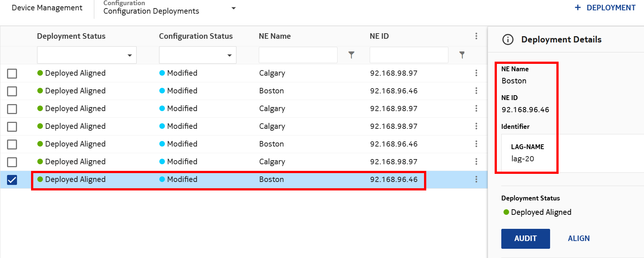The image size is (644, 258).
Task: Open the Deployment Status filter dropdown
Action: pos(87,55)
